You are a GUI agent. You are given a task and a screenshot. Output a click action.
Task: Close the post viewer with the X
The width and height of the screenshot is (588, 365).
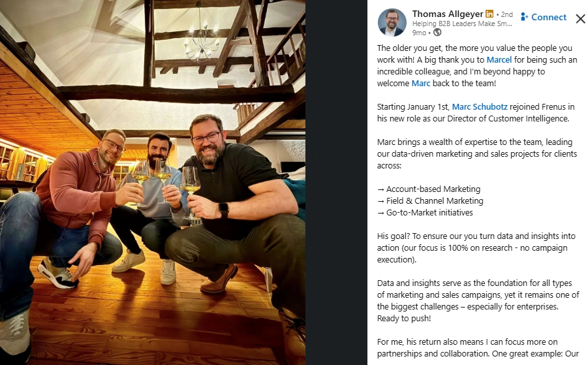tap(581, 18)
